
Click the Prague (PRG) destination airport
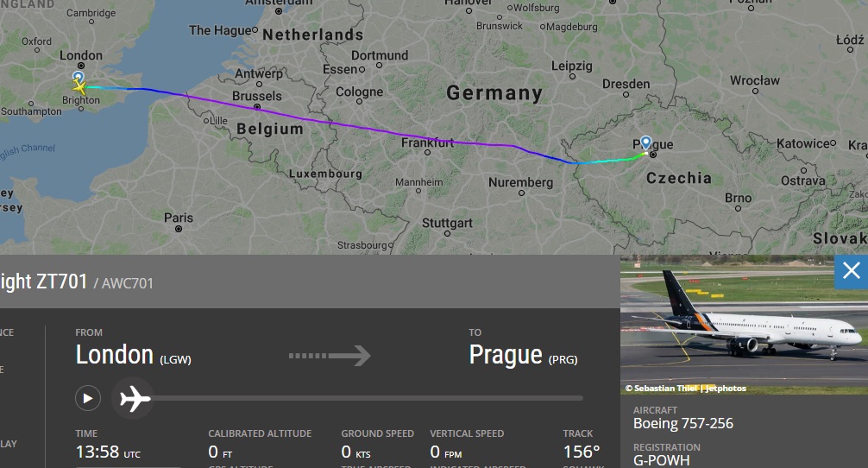(523, 355)
